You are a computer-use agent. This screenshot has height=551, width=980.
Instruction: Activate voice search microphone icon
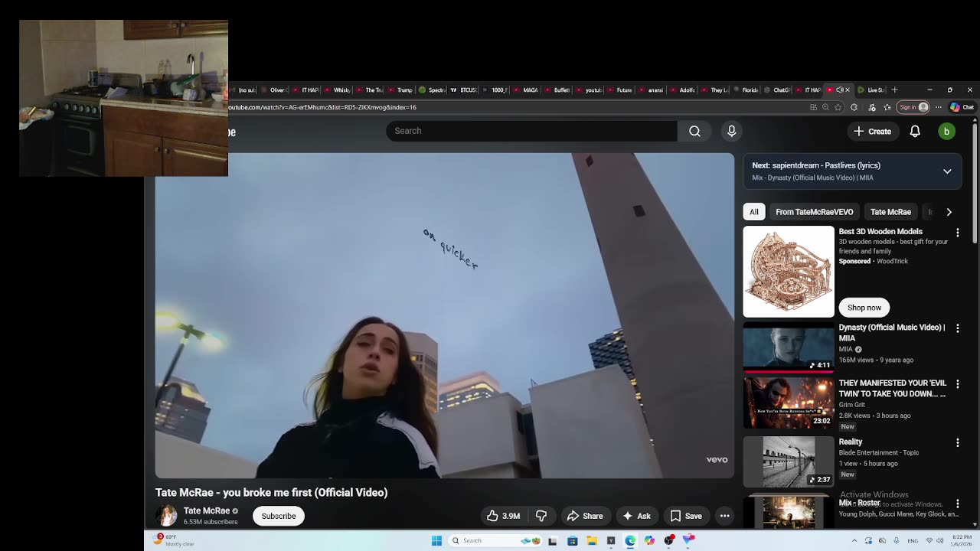pyautogui.click(x=731, y=131)
